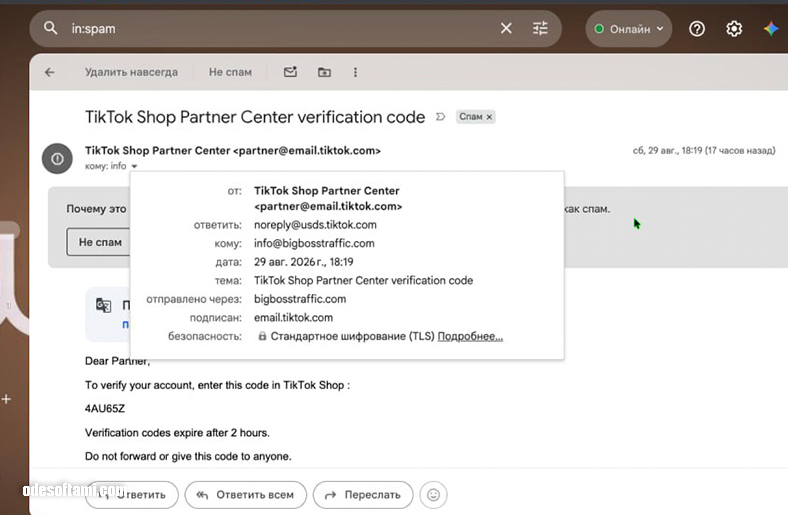
Task: Click the Gemini sparkle icon
Action: [771, 29]
